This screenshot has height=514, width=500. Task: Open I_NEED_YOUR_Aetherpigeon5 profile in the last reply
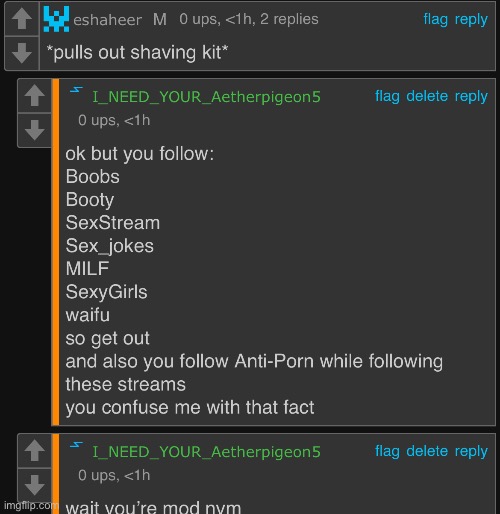click(206, 452)
